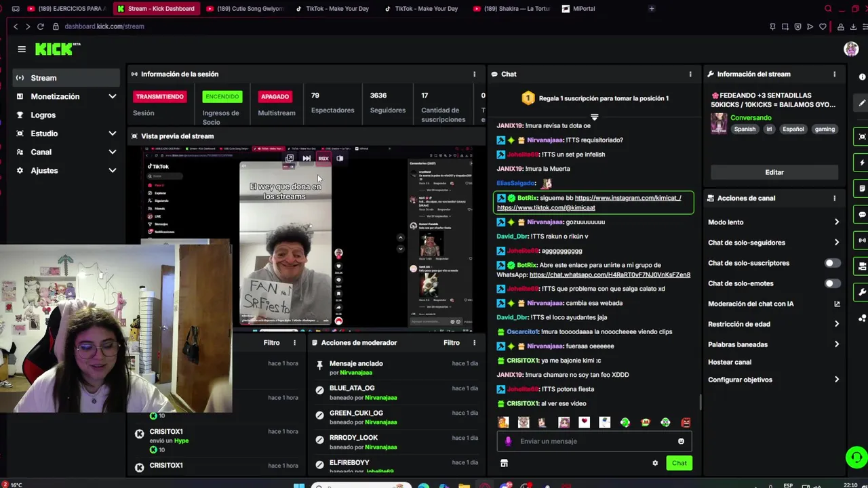868x488 pixels.
Task: Click the purple microphone icon in message box
Action: [509, 441]
